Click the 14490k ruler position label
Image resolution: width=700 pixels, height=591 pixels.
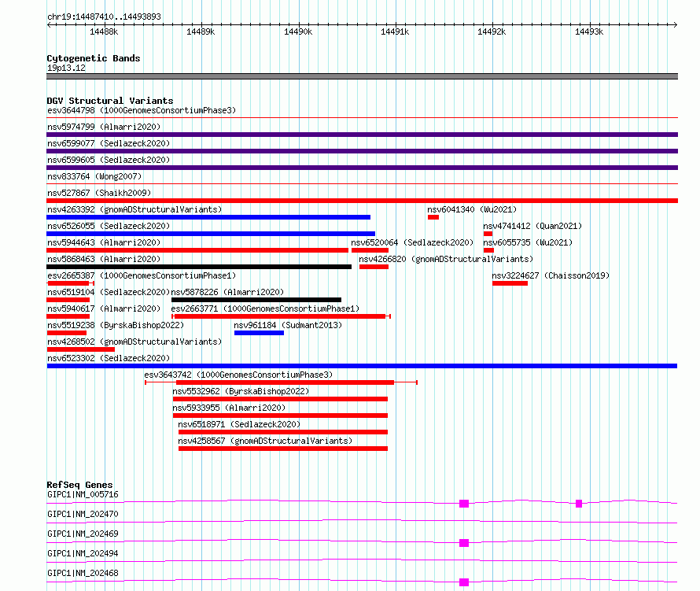point(298,31)
